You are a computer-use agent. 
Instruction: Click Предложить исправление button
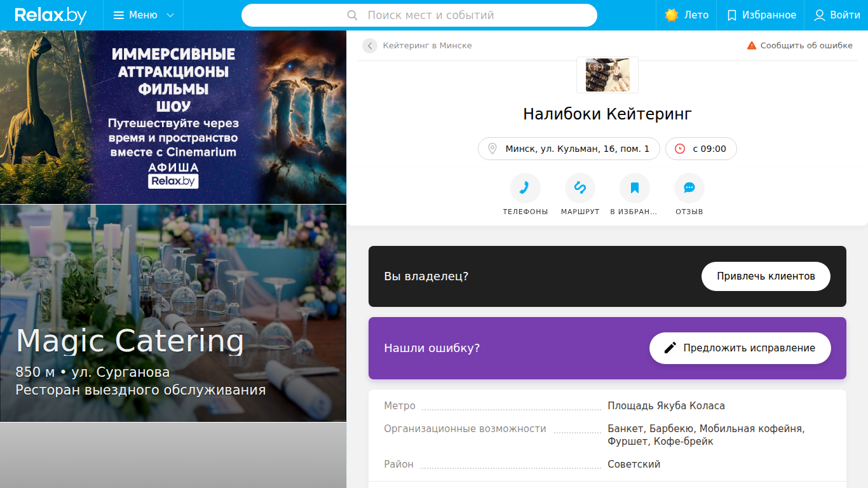coord(740,348)
